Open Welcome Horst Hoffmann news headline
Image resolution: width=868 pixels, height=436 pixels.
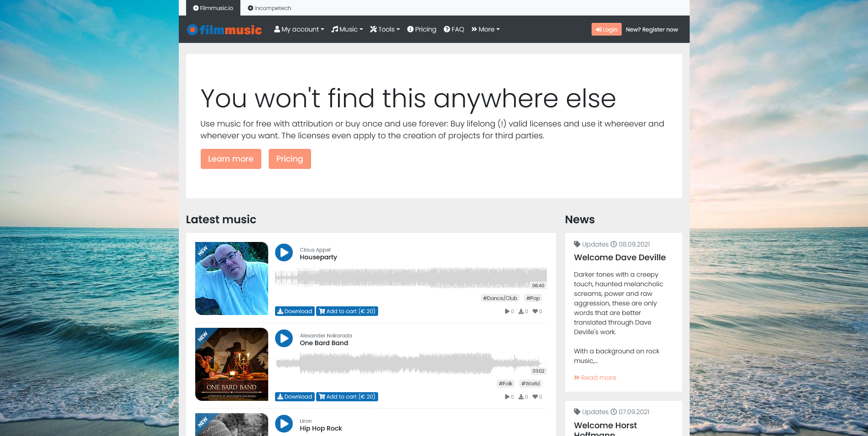click(x=606, y=428)
